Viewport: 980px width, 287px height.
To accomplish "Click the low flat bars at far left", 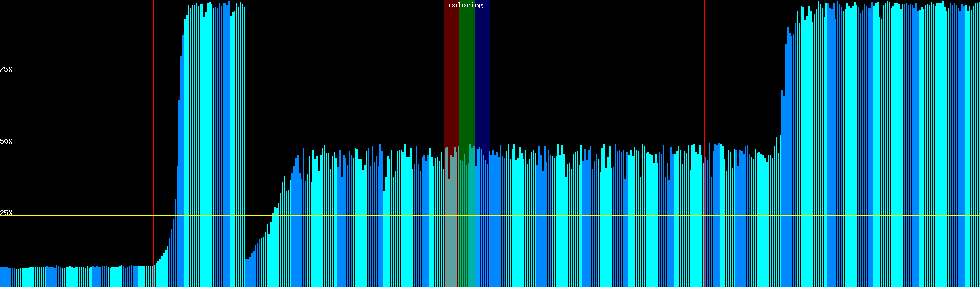I will point(72,277).
